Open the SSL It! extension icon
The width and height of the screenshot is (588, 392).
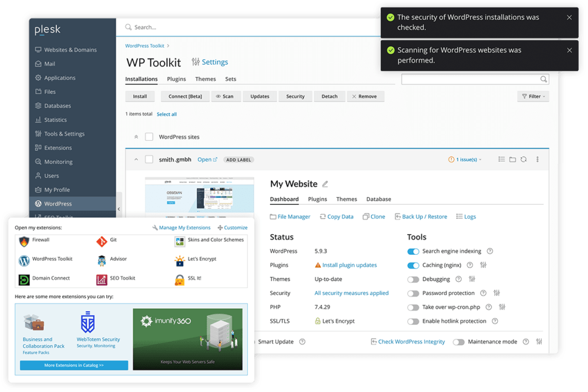point(180,280)
